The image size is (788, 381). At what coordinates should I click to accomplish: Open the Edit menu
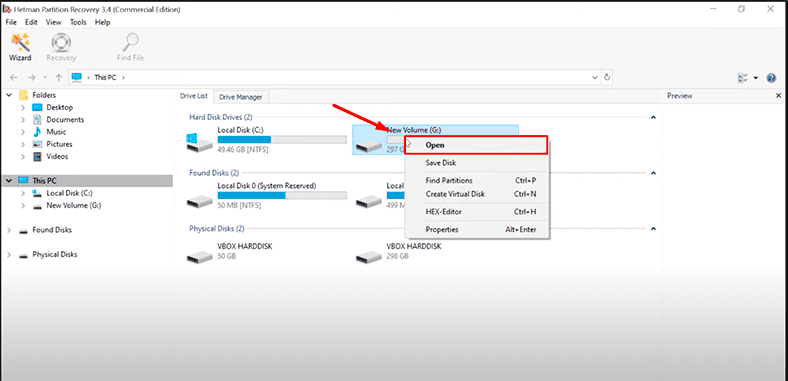coord(31,22)
